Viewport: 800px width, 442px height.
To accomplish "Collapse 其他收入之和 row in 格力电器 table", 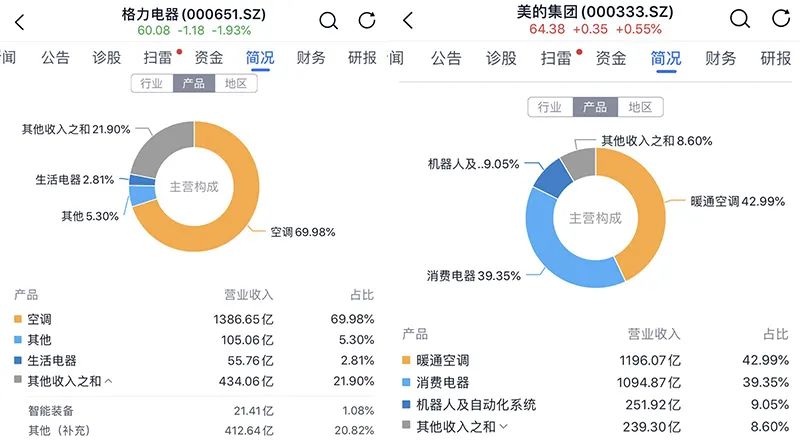I will point(109,381).
